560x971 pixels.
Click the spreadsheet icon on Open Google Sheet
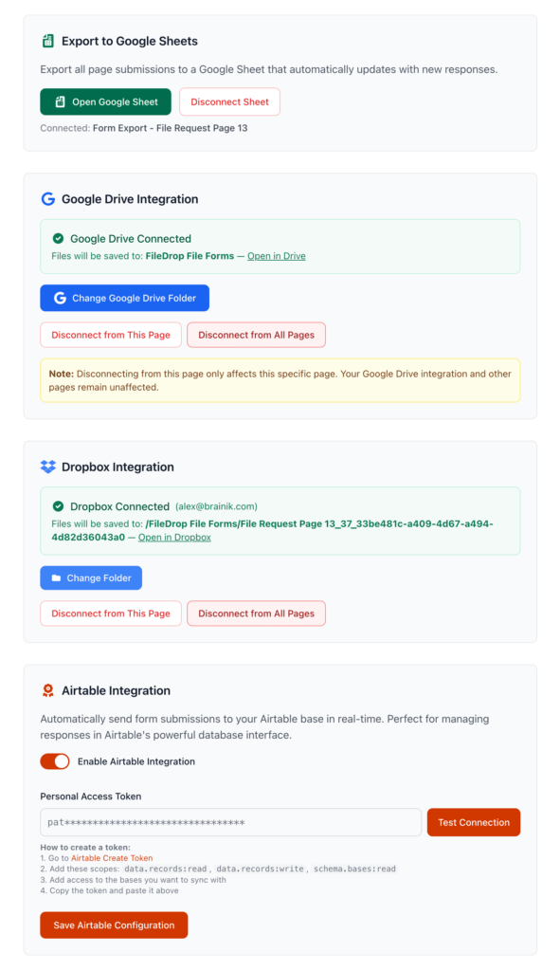[59, 101]
